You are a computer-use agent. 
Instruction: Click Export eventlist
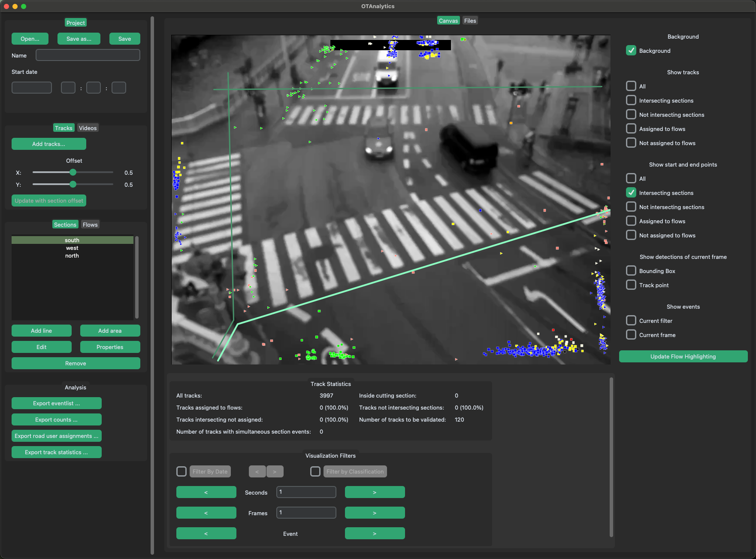pyautogui.click(x=56, y=403)
